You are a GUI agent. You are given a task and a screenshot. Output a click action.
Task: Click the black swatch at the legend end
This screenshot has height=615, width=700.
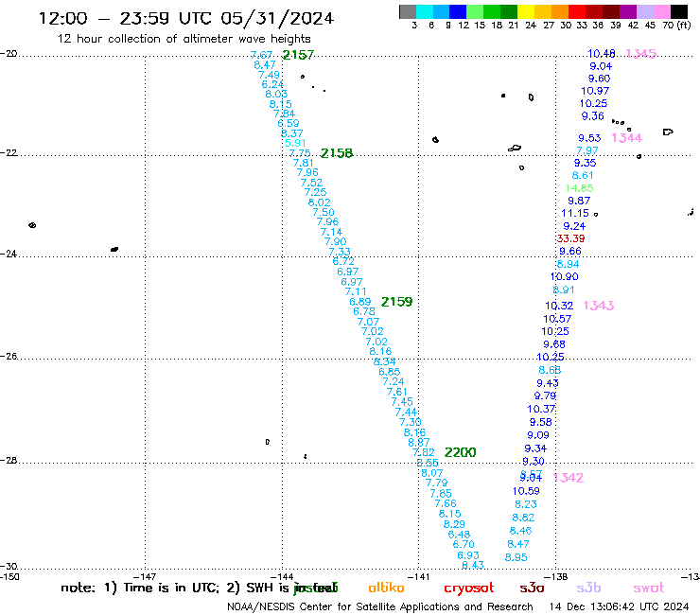tap(678, 11)
